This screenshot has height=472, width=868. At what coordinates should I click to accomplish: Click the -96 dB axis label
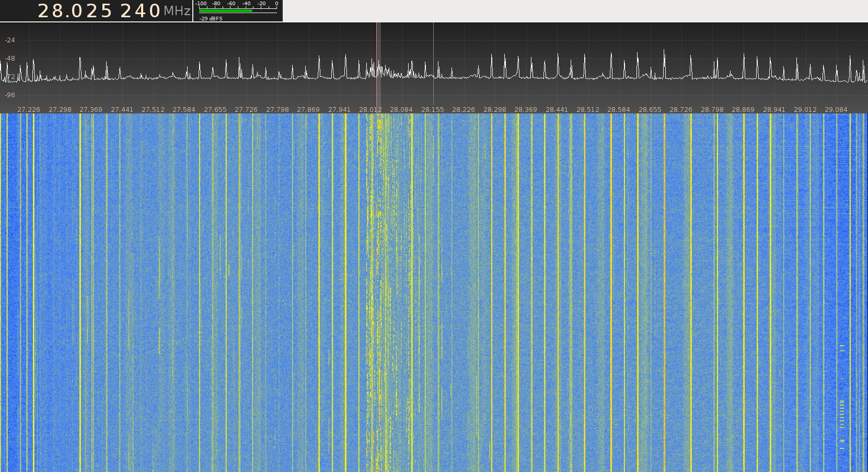tap(10, 95)
